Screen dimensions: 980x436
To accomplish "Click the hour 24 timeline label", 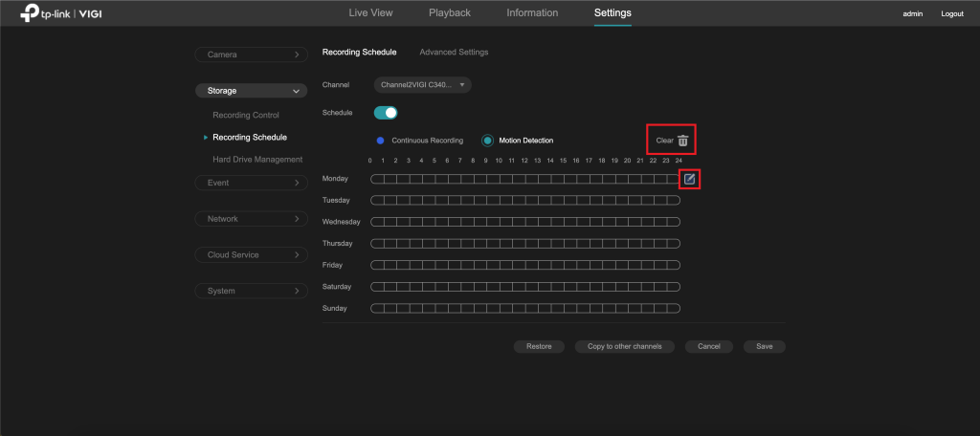I will click(679, 161).
